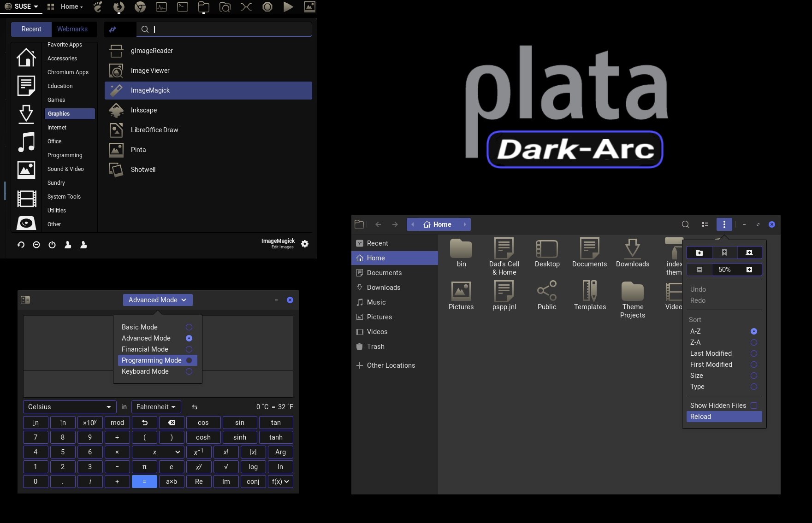This screenshot has height=523, width=812.
Task: Open the Public share folder
Action: point(547,295)
